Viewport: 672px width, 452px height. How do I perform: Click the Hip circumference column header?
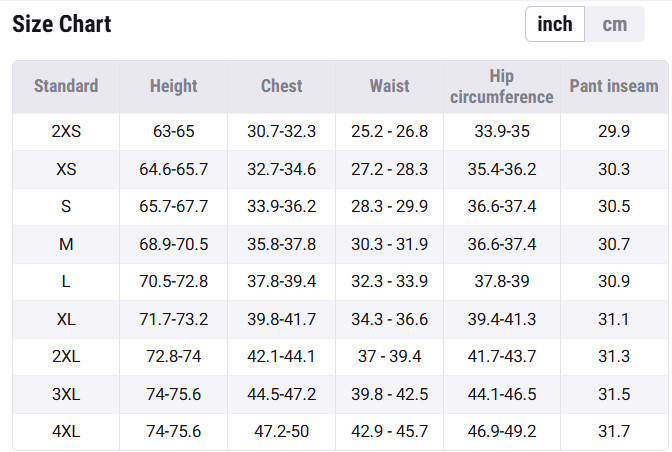tap(502, 86)
